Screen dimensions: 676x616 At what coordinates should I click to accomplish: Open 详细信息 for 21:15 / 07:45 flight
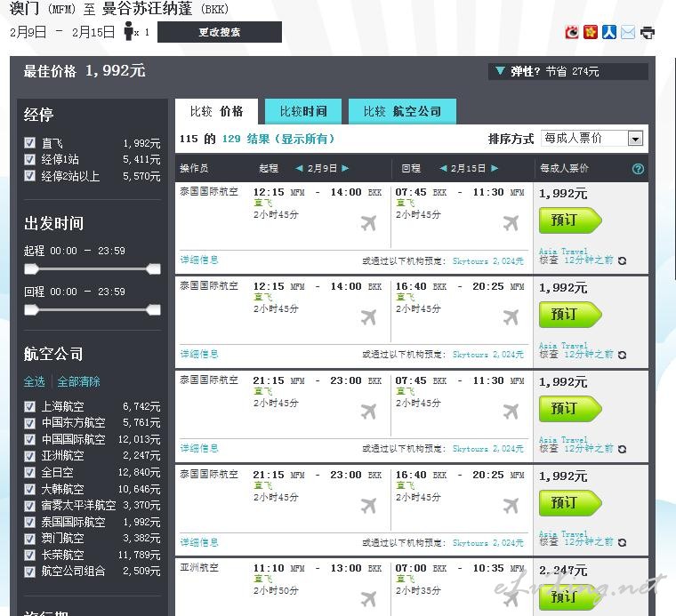pos(199,448)
